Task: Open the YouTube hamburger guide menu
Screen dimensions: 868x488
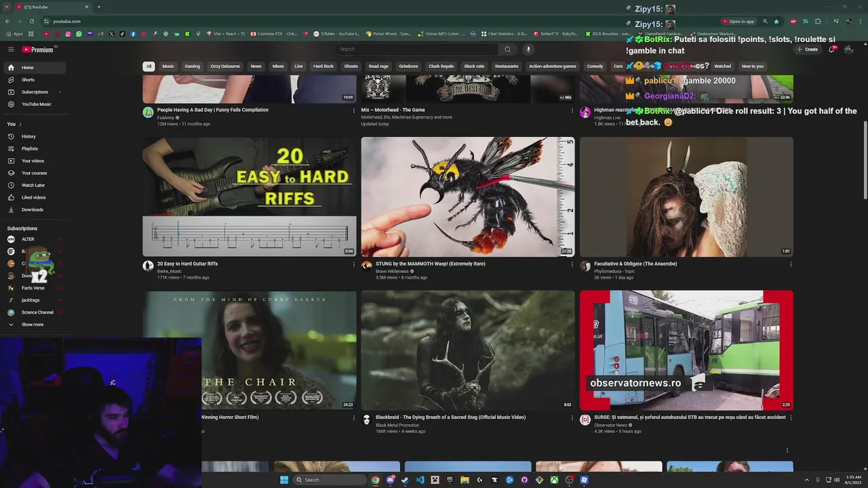Action: tap(11, 49)
